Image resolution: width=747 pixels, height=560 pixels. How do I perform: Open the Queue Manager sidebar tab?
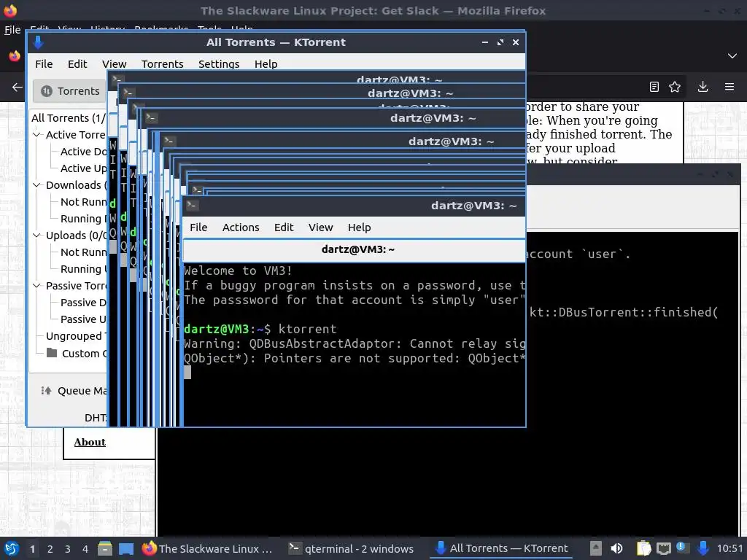pos(74,391)
